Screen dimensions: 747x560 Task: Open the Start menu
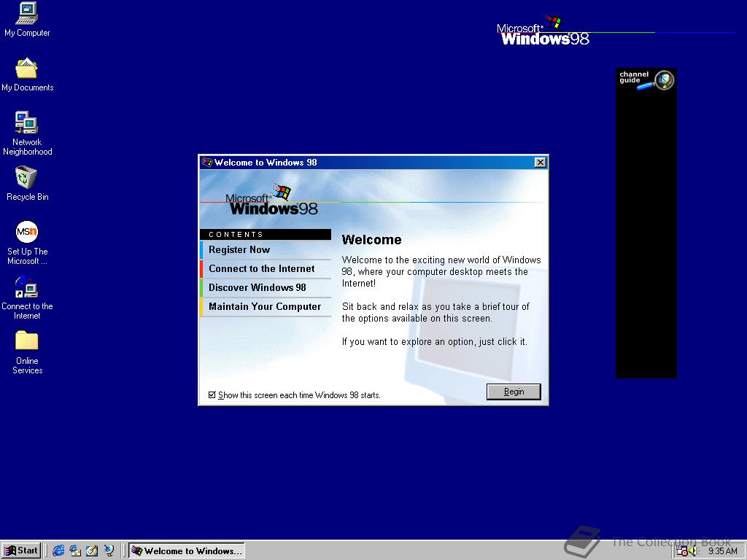tap(21, 551)
